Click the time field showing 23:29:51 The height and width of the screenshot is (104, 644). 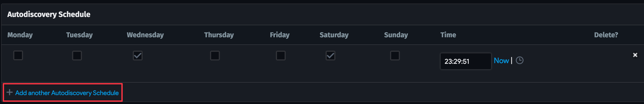point(465,61)
